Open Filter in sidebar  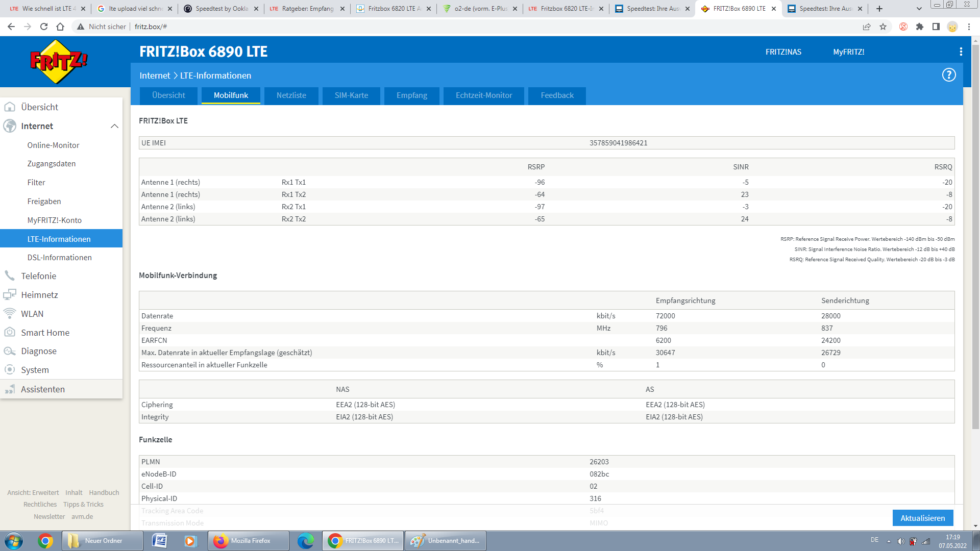pyautogui.click(x=36, y=183)
